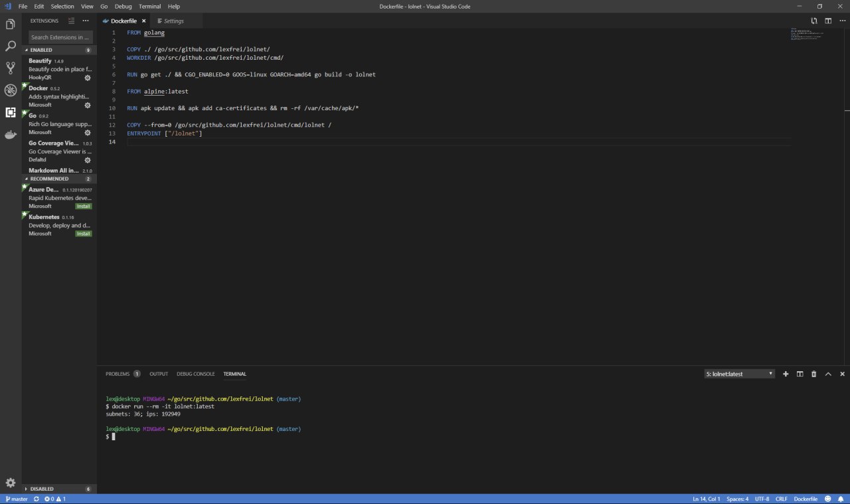Split the terminal panel
850x504 pixels.
pyautogui.click(x=800, y=374)
